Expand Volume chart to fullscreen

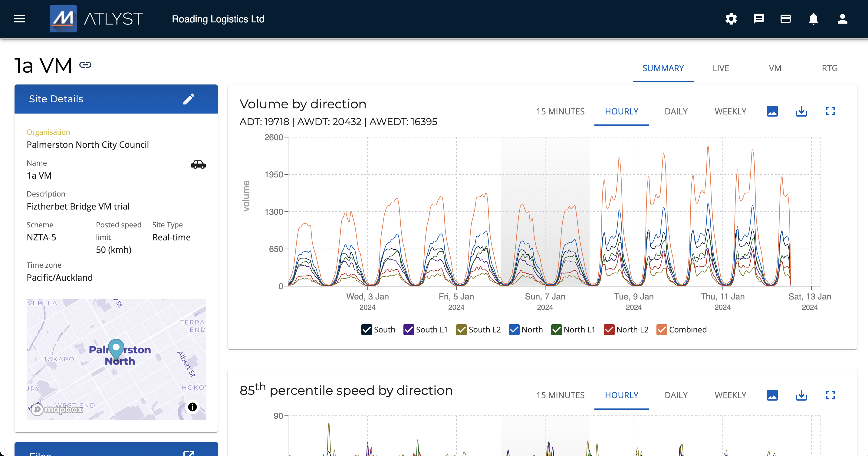pos(830,111)
